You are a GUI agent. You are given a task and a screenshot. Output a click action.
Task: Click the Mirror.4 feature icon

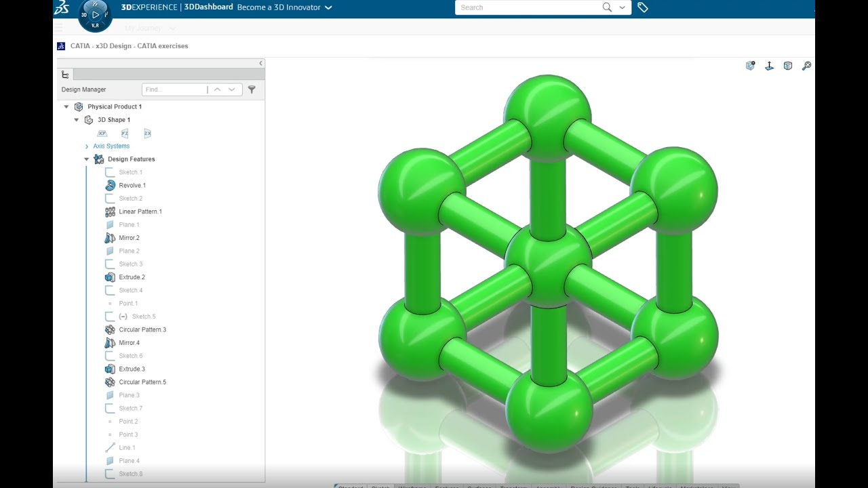(110, 343)
